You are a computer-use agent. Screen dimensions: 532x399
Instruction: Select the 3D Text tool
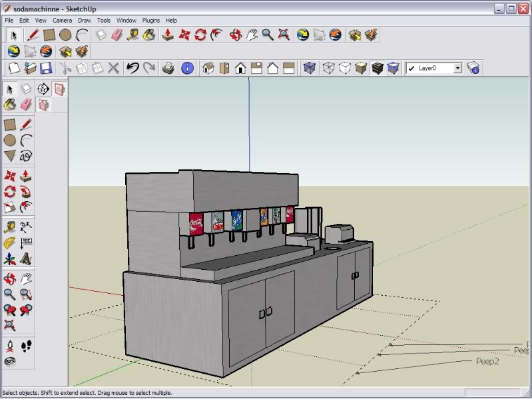point(26,259)
